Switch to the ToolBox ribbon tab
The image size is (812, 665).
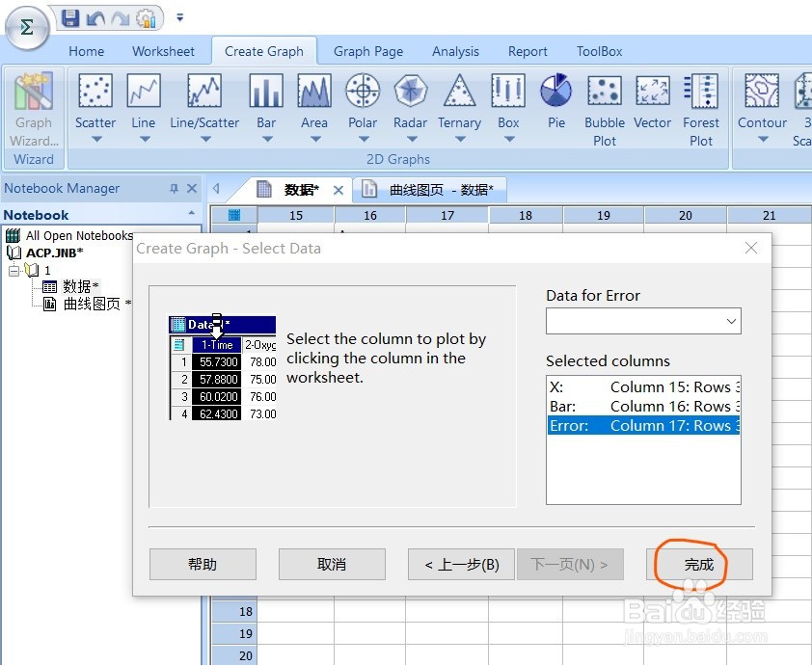pos(599,51)
